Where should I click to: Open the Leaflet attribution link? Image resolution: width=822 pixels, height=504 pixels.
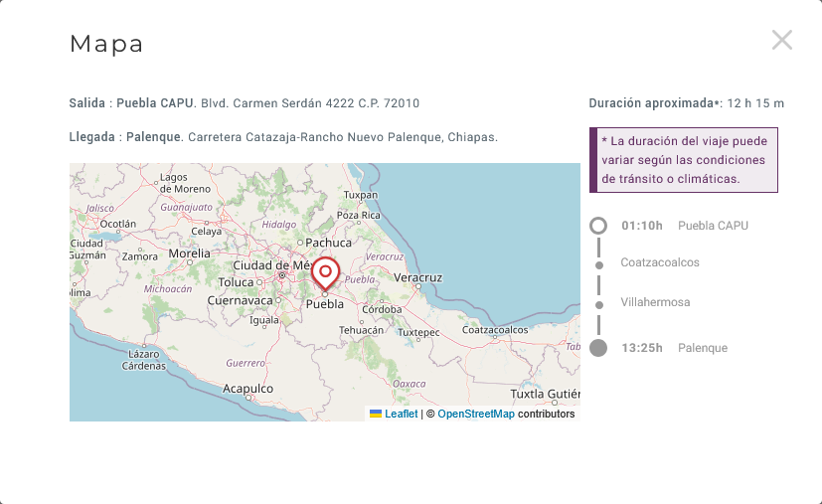[x=401, y=414]
